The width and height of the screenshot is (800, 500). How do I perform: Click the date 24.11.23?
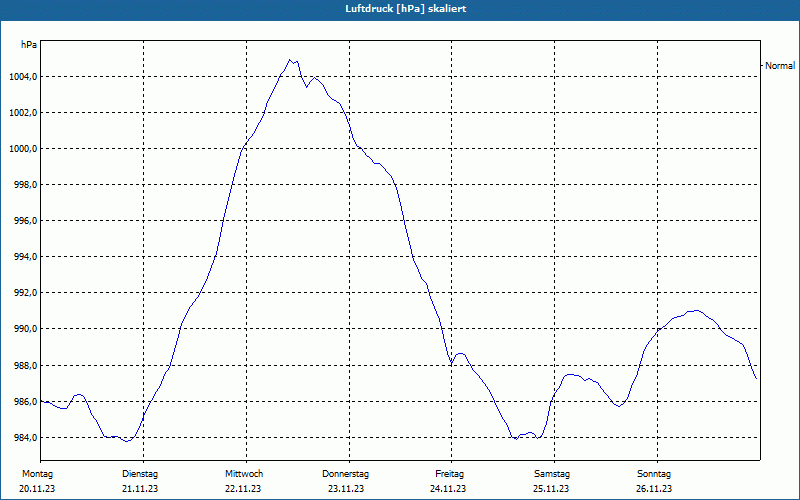tap(448, 489)
